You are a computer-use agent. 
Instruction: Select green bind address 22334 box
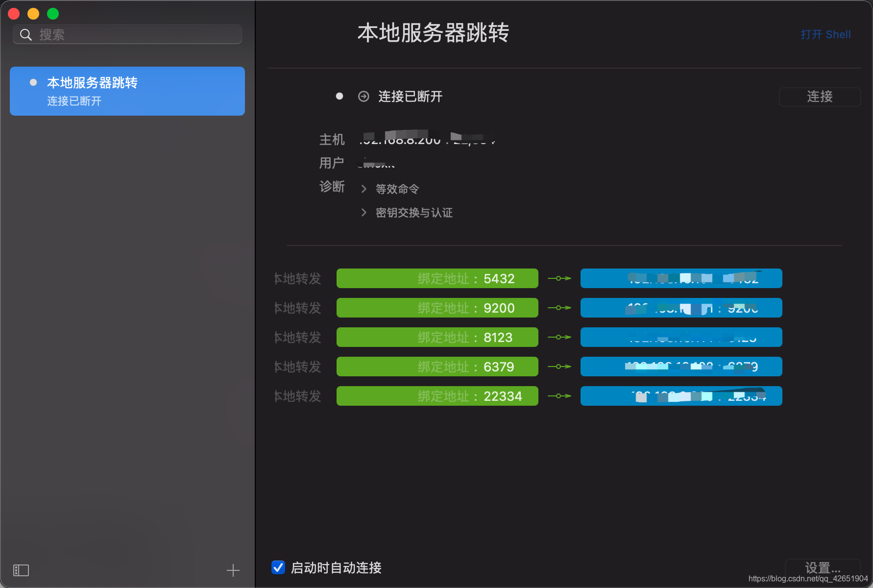coord(437,396)
